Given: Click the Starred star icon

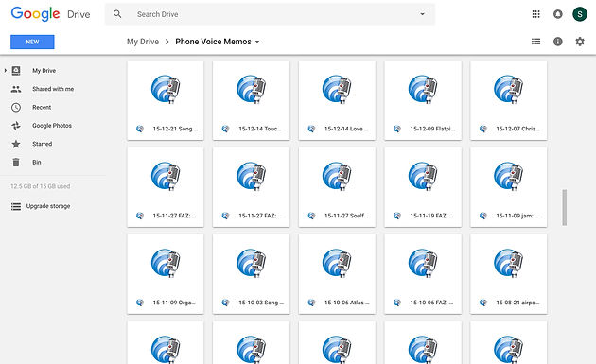Looking at the screenshot, I should point(16,144).
